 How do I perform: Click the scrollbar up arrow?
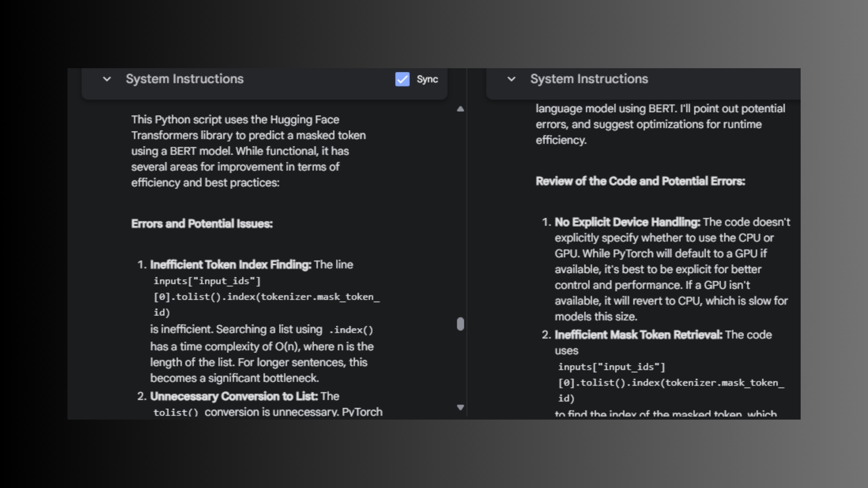pos(460,109)
